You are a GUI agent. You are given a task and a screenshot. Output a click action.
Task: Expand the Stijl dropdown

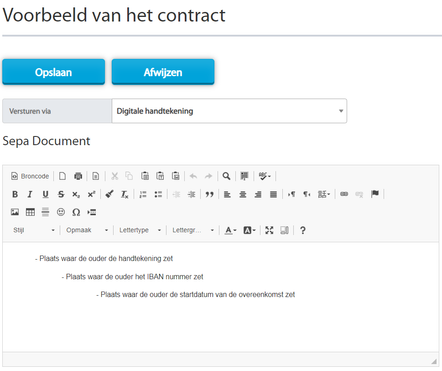(34, 230)
